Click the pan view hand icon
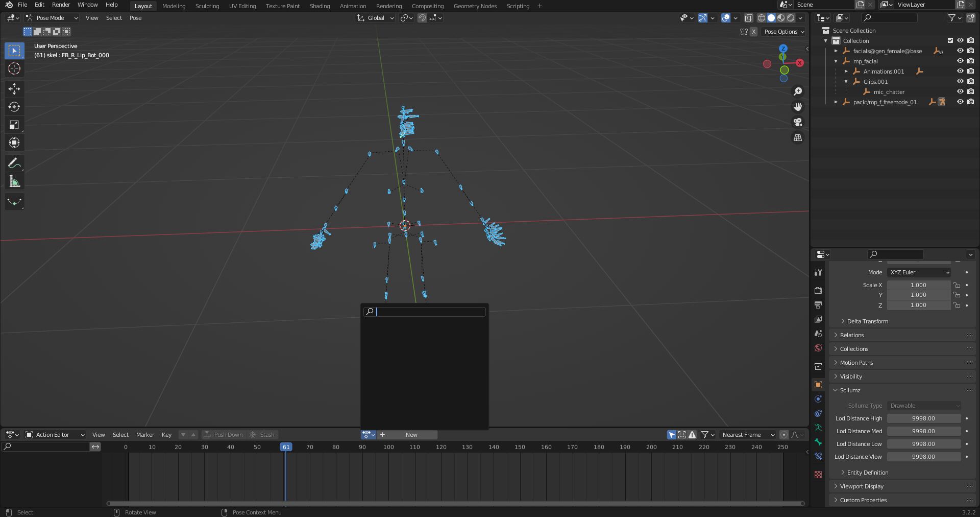Viewport: 980px width, 517px height. 798,107
